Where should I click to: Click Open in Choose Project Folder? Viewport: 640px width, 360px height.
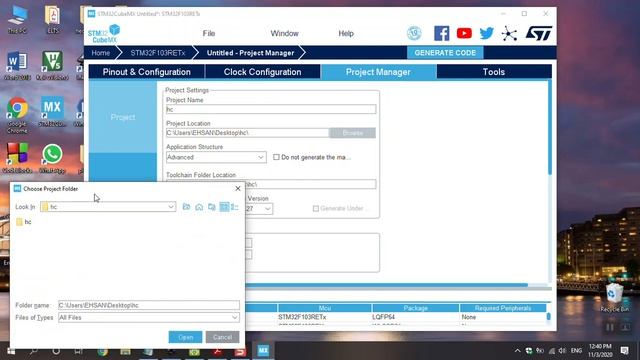coord(185,337)
